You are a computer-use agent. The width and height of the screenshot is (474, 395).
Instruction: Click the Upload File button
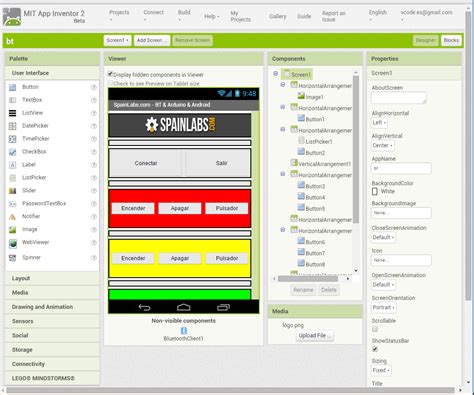(x=315, y=335)
